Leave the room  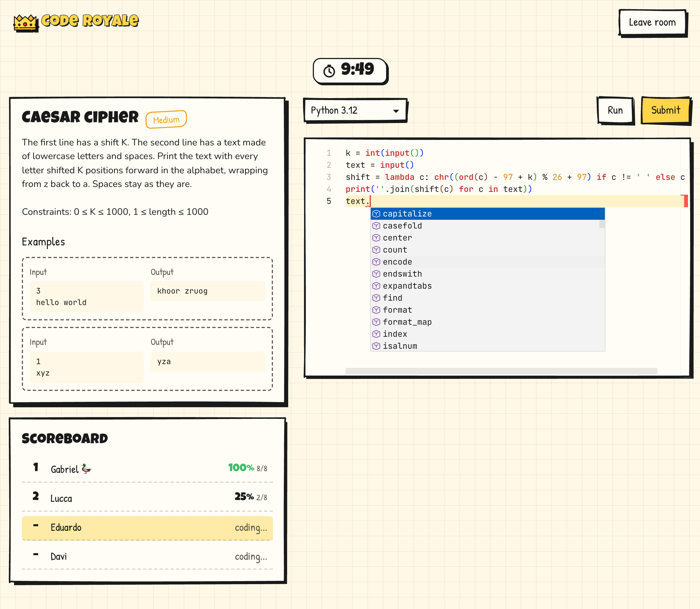[x=652, y=23]
